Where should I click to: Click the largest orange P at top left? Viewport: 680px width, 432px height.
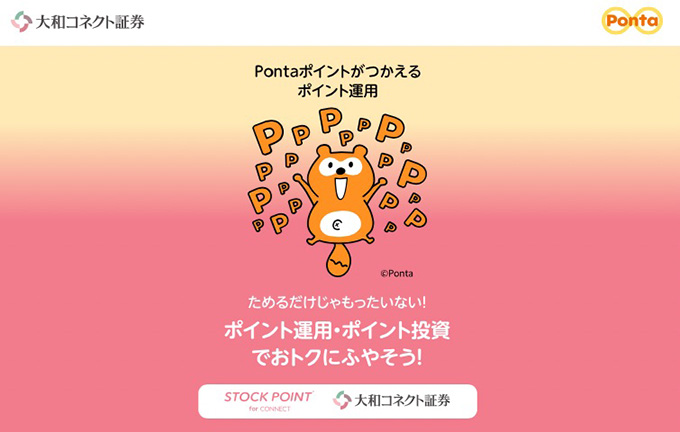pos(267,136)
